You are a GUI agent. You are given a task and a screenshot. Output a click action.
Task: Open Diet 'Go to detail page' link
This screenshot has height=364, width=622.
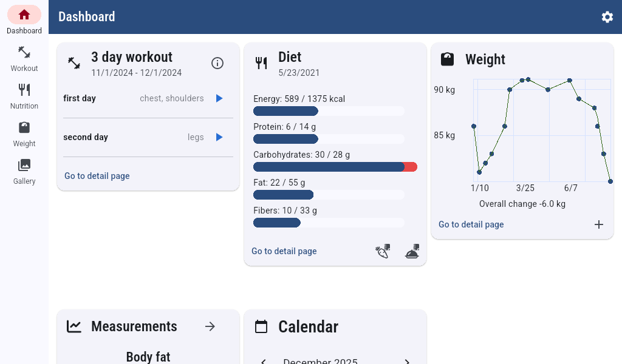(x=284, y=251)
